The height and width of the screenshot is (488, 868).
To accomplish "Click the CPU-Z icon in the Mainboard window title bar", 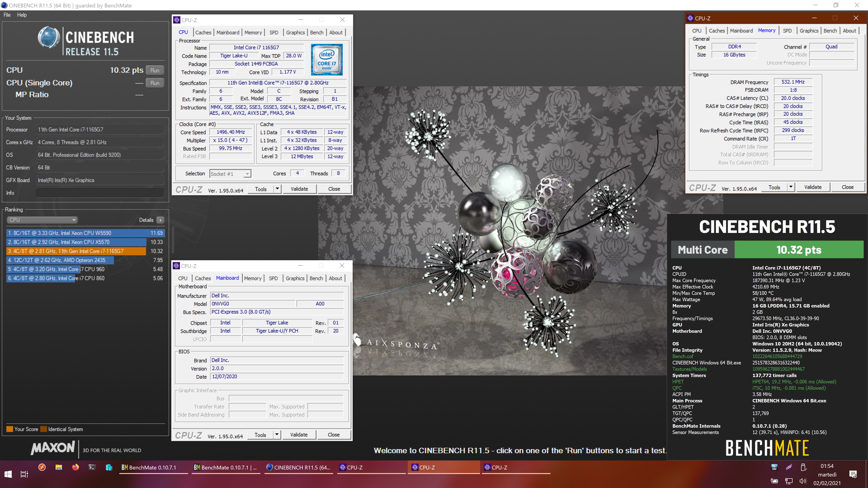I will pyautogui.click(x=176, y=266).
